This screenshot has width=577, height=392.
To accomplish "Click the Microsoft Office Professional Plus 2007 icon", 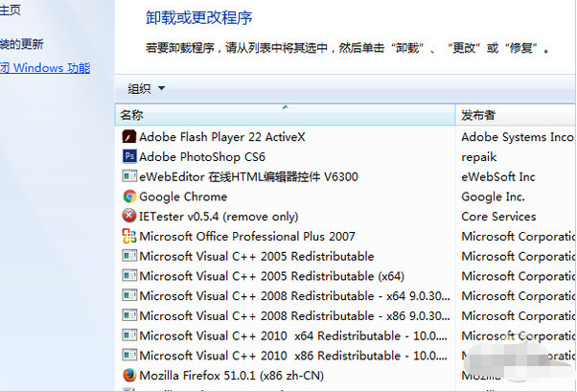I will pyautogui.click(x=129, y=236).
